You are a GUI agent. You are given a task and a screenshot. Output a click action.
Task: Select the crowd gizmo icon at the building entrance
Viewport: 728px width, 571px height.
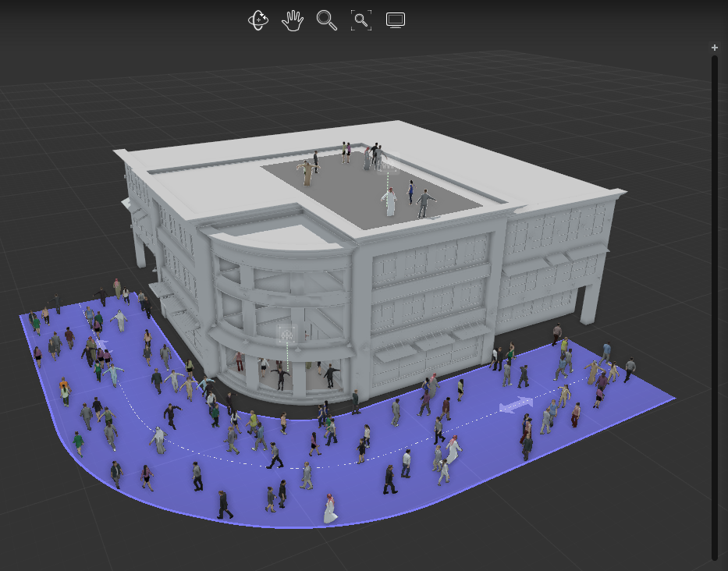287,334
